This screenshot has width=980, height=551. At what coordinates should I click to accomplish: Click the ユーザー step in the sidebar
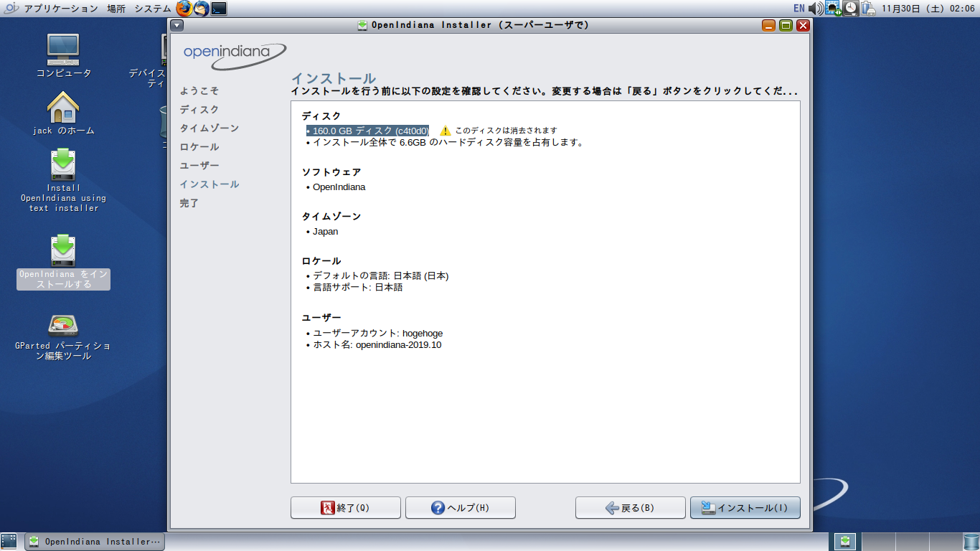pos(199,166)
